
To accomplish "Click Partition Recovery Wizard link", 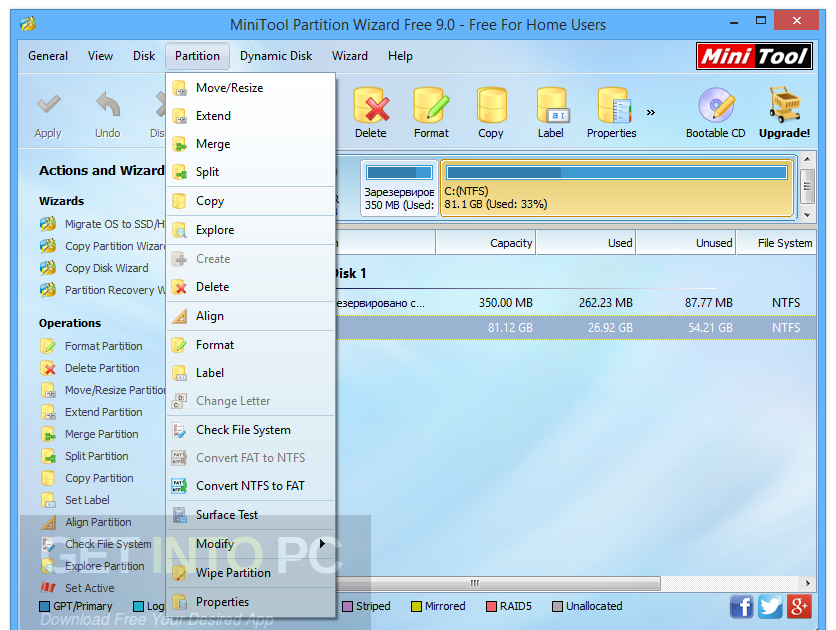I will (102, 290).
